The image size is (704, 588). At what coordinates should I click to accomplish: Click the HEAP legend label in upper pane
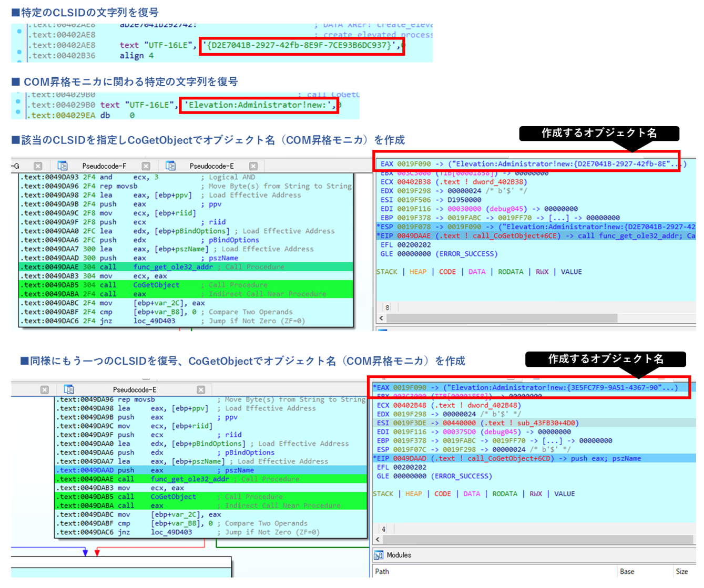(x=418, y=272)
